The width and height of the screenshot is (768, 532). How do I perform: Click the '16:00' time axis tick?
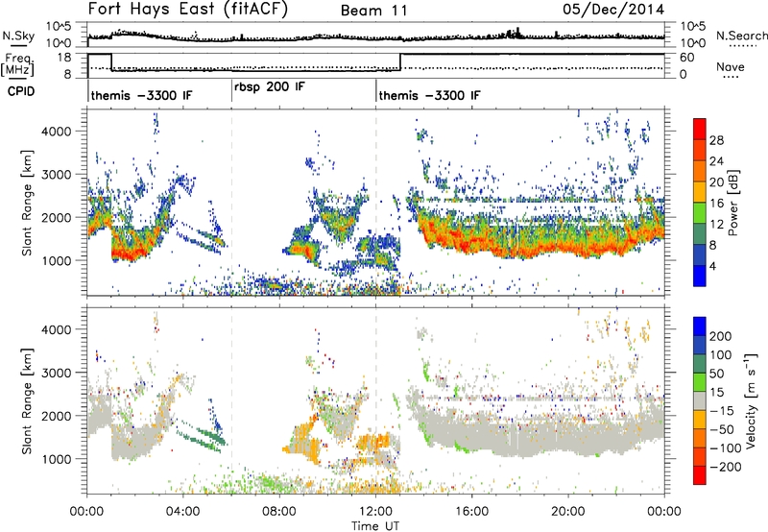pyautogui.click(x=471, y=512)
